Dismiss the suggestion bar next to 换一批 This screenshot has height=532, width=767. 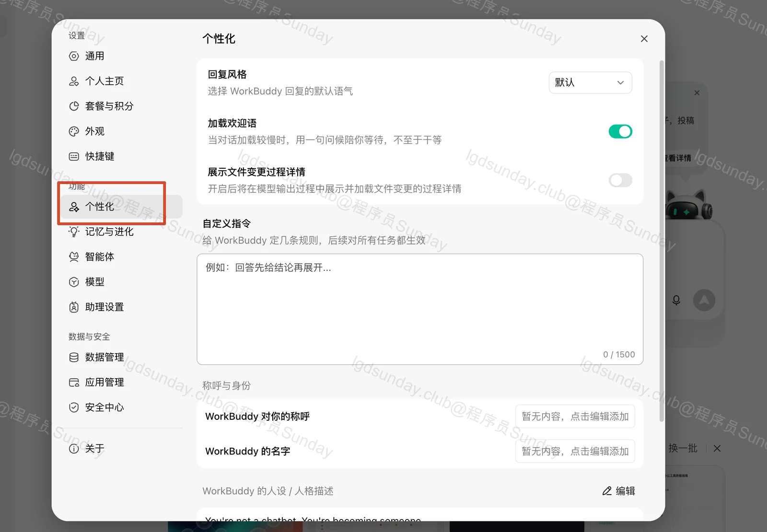point(717,448)
